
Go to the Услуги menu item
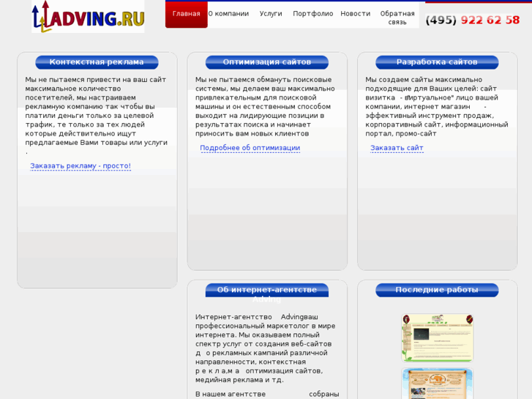click(271, 14)
